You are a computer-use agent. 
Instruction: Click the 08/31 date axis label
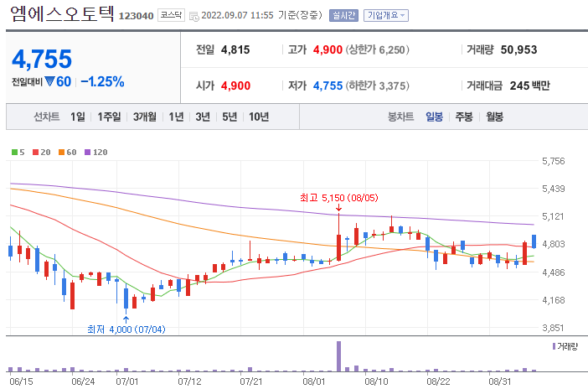(x=499, y=381)
